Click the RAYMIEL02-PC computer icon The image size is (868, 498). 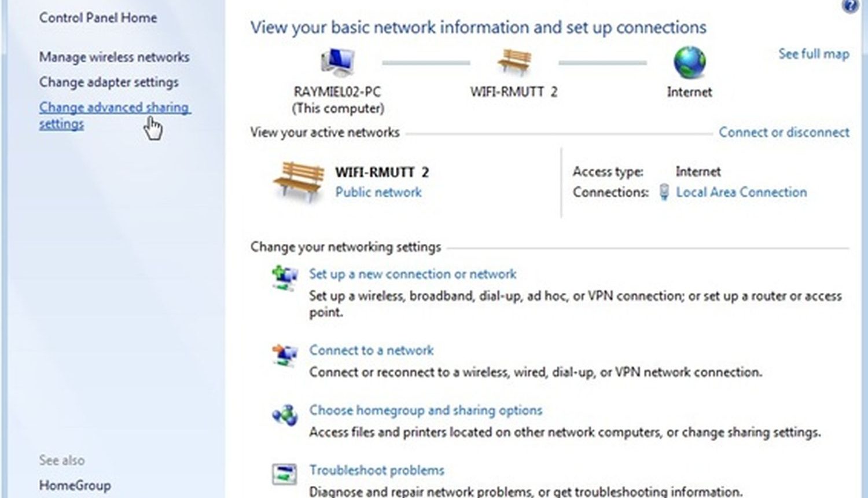pos(337,62)
